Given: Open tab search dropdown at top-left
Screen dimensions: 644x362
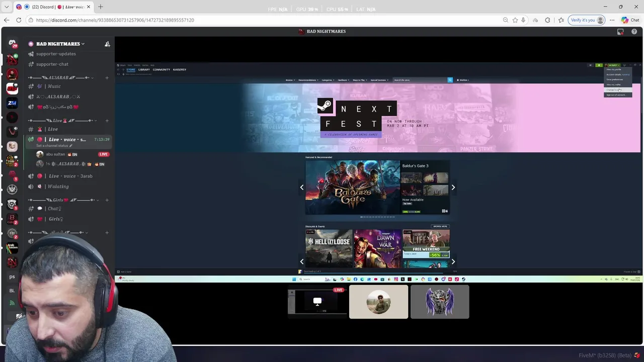Looking at the screenshot, I should click(x=6, y=7).
